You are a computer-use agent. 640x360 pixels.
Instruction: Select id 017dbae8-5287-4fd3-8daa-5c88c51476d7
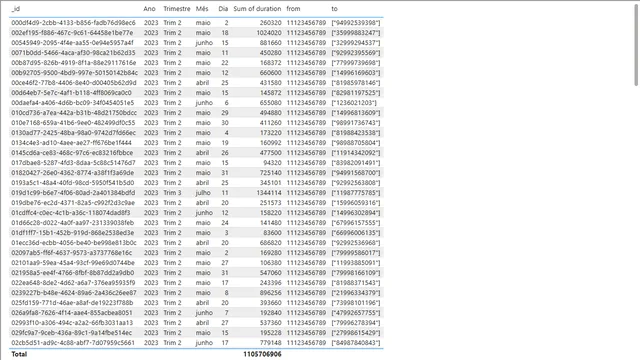click(73, 163)
